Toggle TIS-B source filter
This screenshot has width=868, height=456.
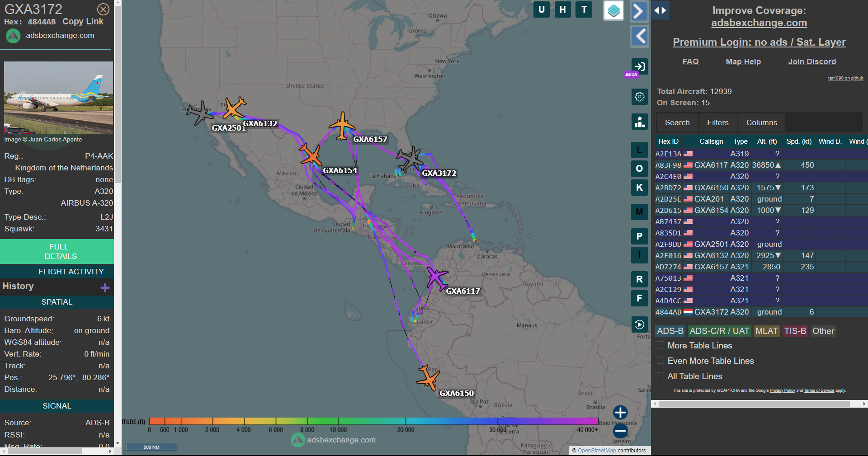point(795,331)
